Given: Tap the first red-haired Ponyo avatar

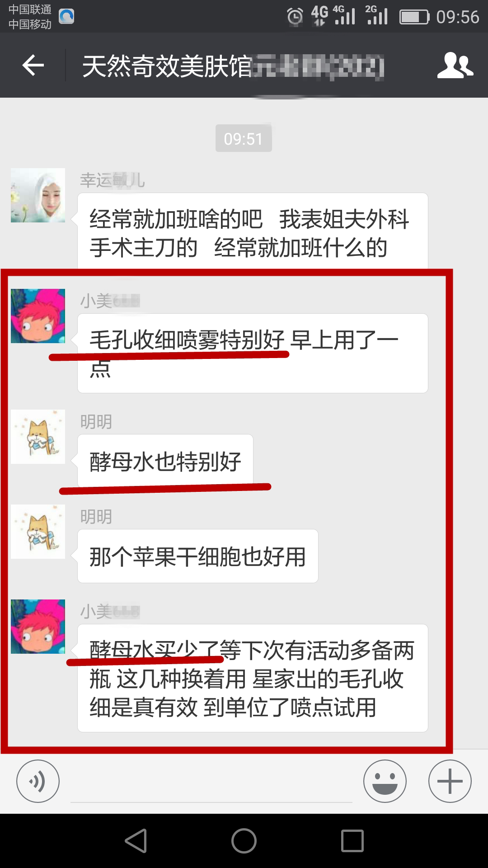Looking at the screenshot, I should tap(38, 316).
